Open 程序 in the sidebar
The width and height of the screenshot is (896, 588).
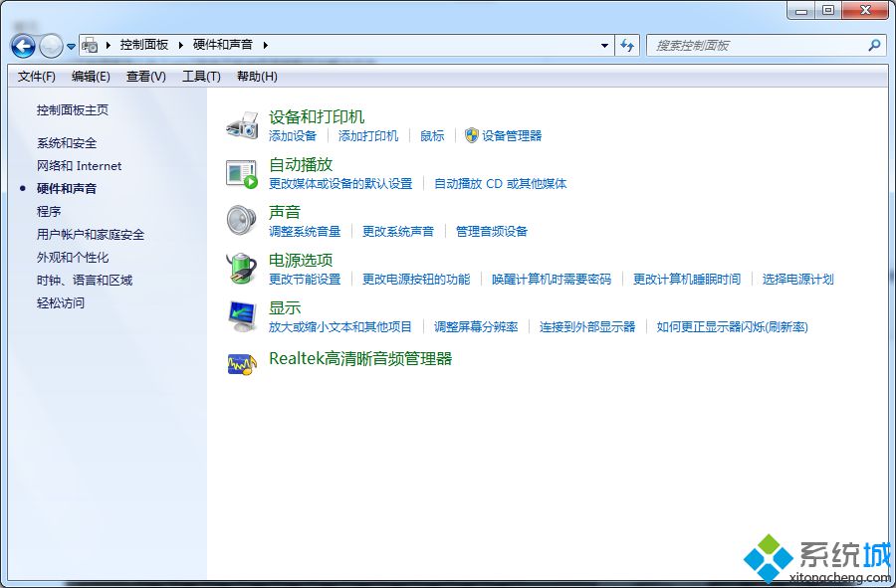49,211
